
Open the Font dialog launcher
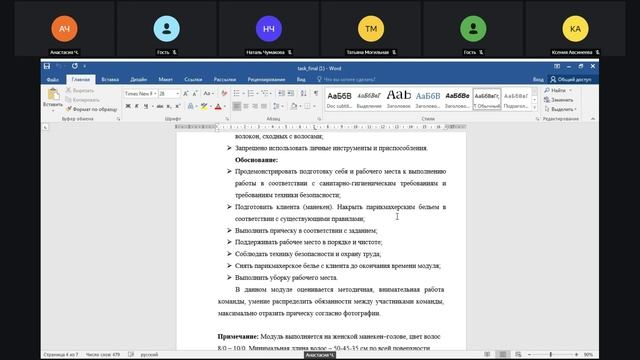[227, 119]
